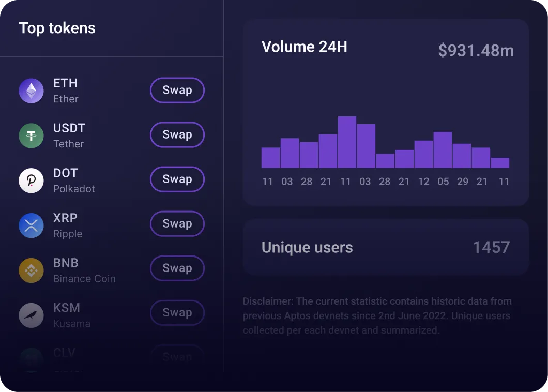Click the Top tokens panel heading
Viewport: 548px width, 392px height.
57,28
